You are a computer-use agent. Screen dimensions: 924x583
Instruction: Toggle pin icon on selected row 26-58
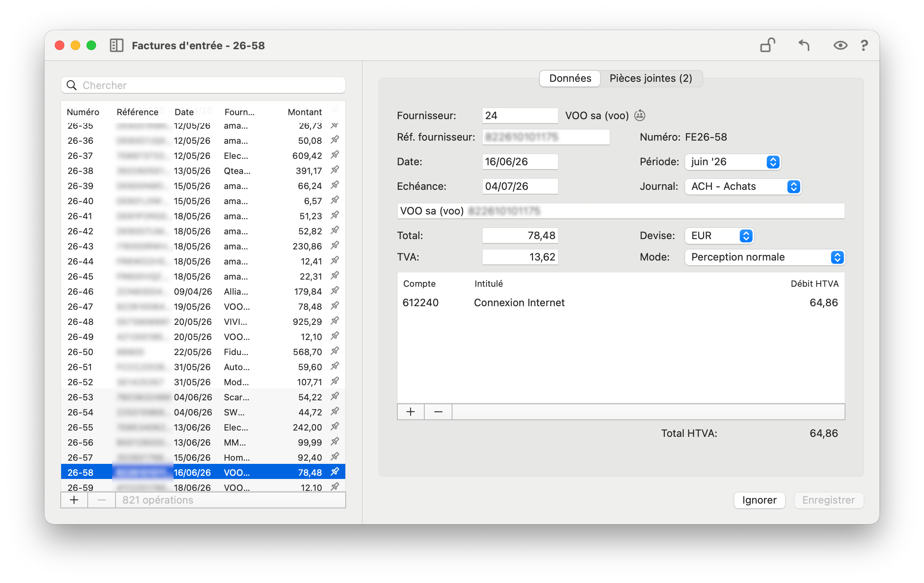[335, 472]
